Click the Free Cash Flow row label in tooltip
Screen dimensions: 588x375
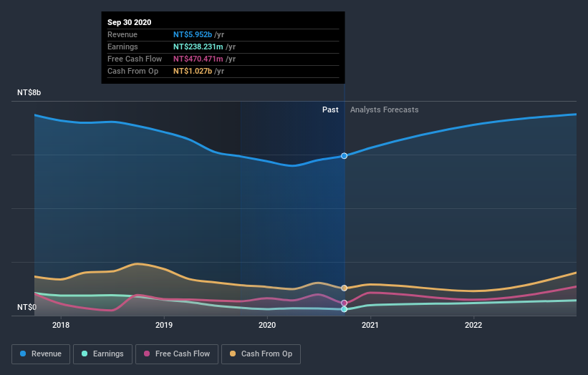point(135,59)
